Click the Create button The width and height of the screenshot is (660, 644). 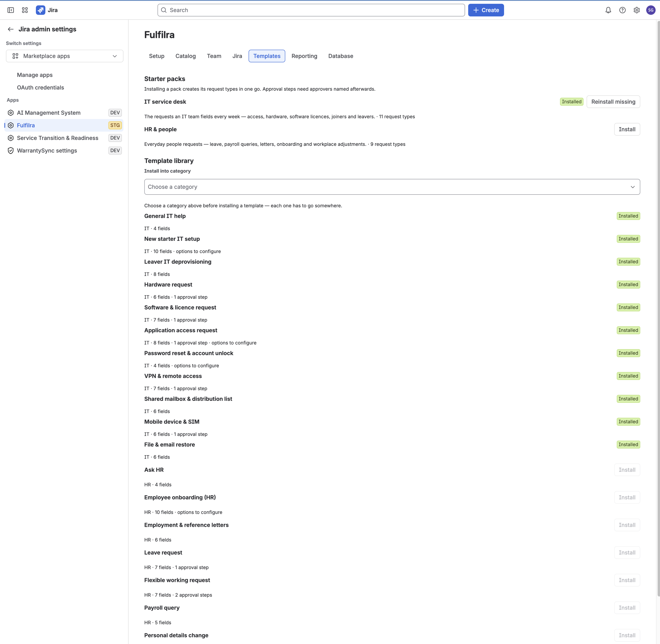(486, 10)
